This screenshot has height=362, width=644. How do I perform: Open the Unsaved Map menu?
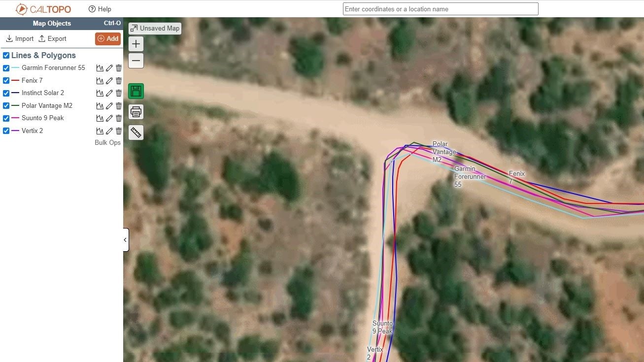(x=155, y=29)
